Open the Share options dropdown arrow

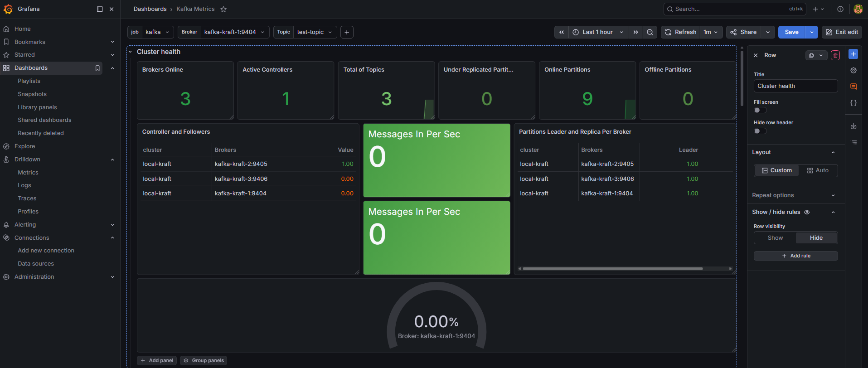(768, 32)
